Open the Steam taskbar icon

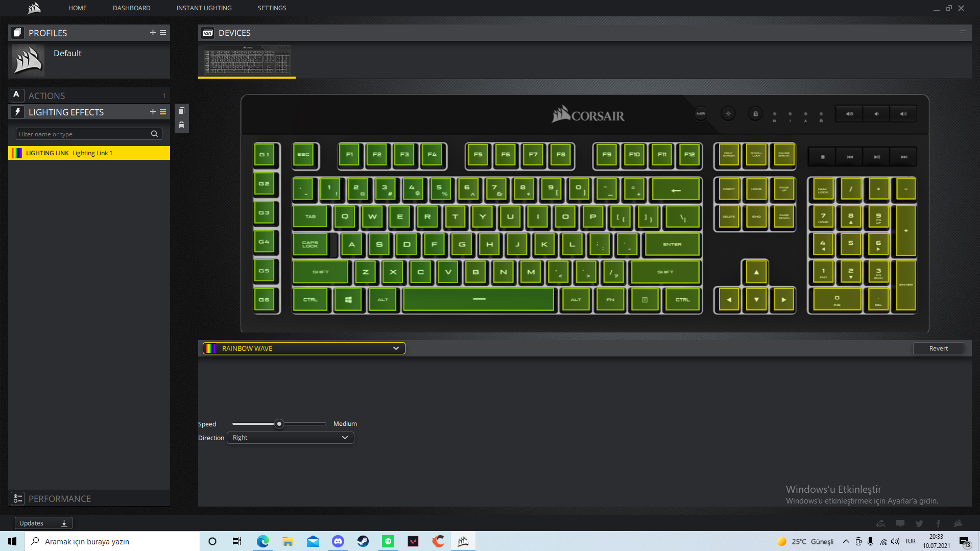363,541
